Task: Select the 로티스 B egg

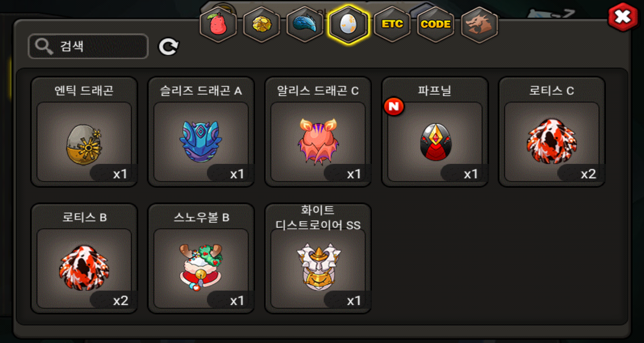Action: [x=84, y=259]
